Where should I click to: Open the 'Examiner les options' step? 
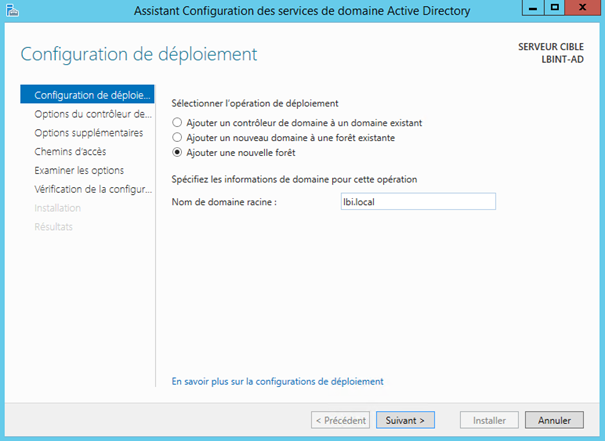tap(79, 170)
